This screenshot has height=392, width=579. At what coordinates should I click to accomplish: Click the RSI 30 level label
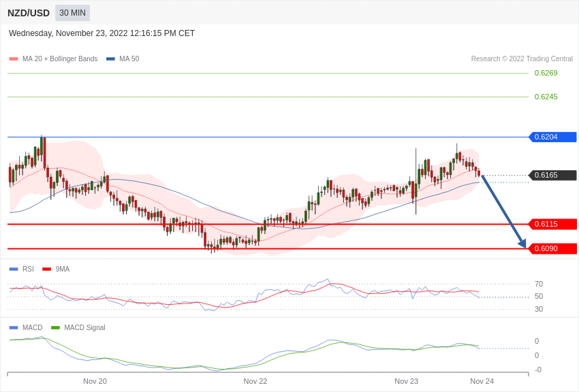point(539,309)
